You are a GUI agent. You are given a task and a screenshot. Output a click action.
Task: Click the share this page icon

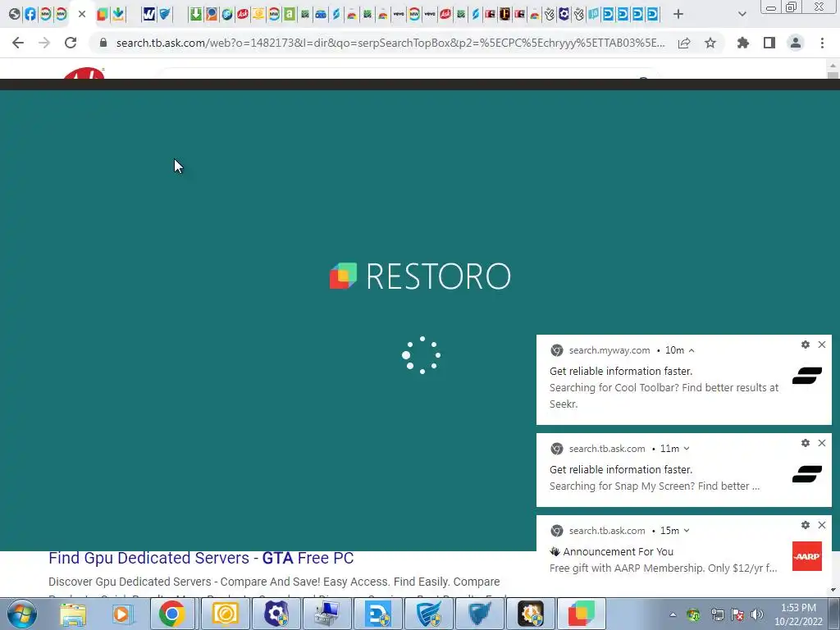(684, 43)
